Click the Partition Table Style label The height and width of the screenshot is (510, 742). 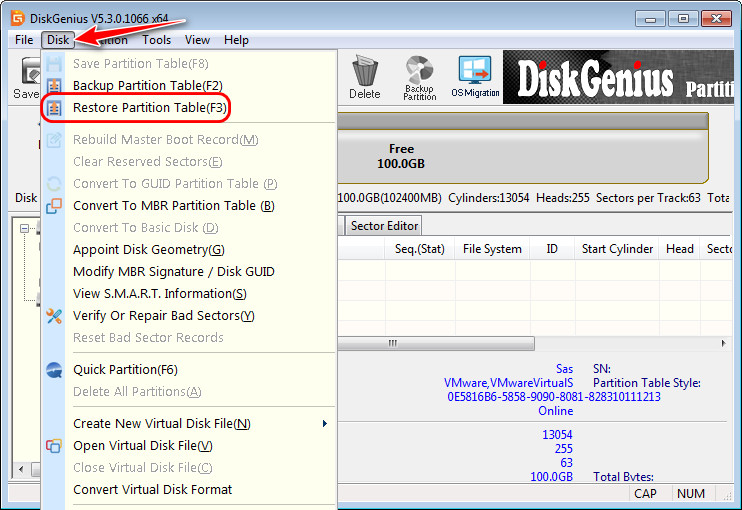(x=646, y=383)
